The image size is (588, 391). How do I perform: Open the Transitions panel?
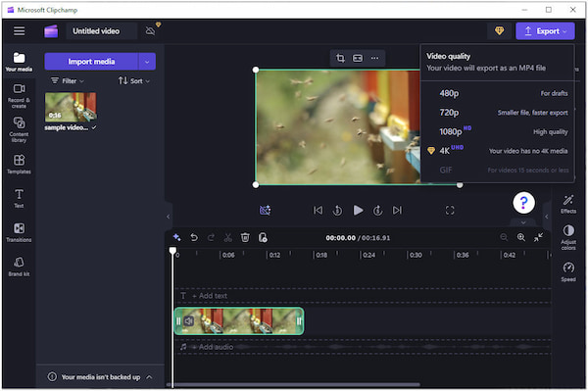tap(19, 232)
